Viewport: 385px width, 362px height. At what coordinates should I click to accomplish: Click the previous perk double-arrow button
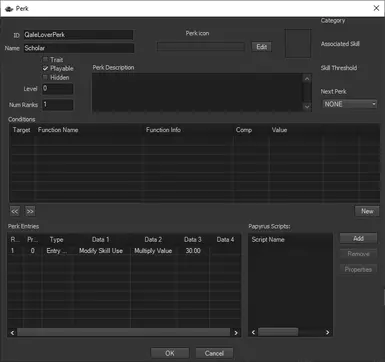point(14,211)
